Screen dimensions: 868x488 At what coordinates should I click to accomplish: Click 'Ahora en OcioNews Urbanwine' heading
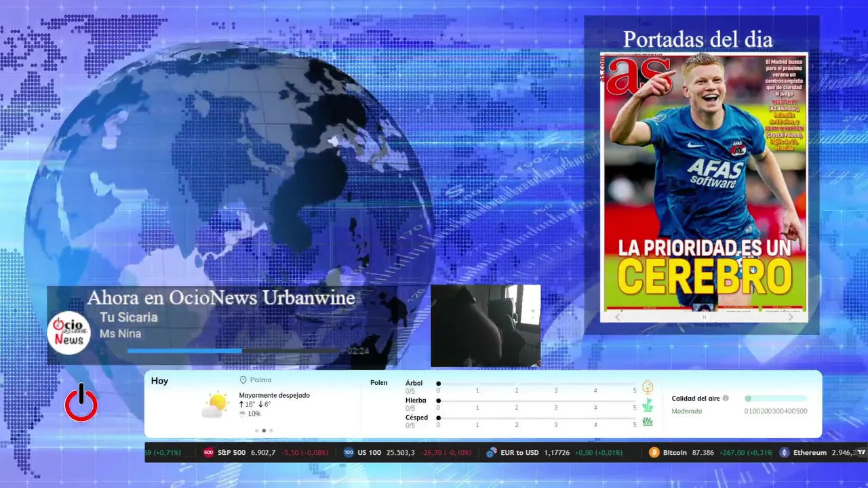(x=221, y=298)
